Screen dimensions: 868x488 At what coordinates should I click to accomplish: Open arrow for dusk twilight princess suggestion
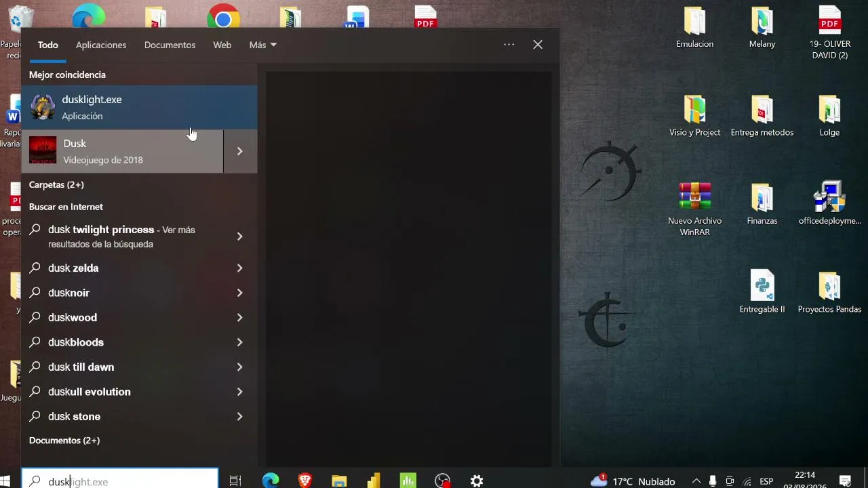240,237
